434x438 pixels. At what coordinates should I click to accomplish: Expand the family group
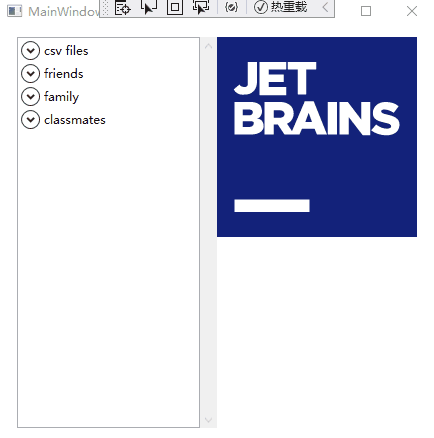[30, 97]
